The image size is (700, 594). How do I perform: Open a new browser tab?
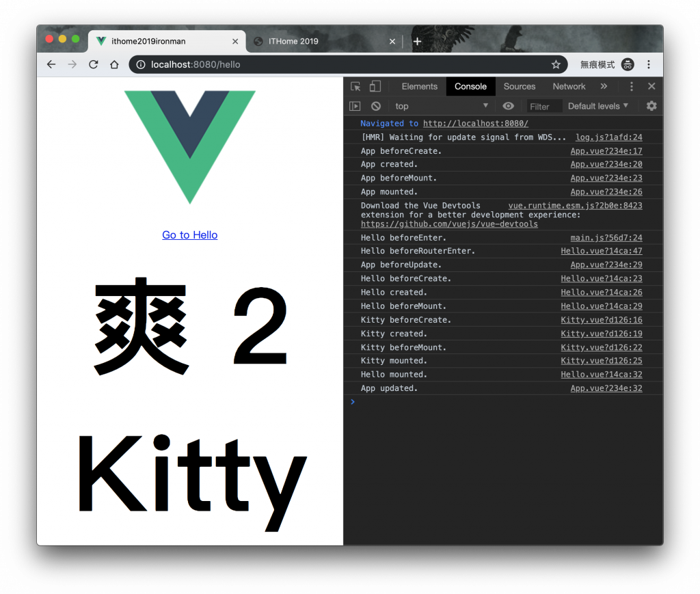click(x=418, y=42)
